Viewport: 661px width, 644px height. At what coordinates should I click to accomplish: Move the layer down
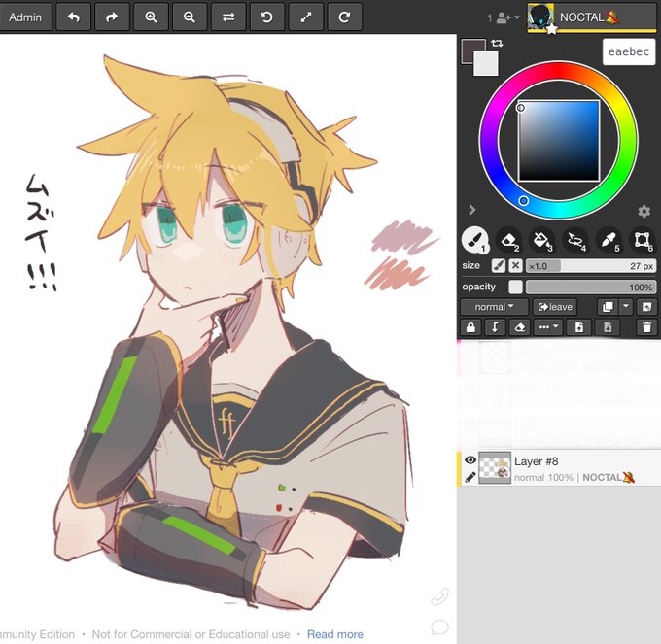pyautogui.click(x=608, y=327)
